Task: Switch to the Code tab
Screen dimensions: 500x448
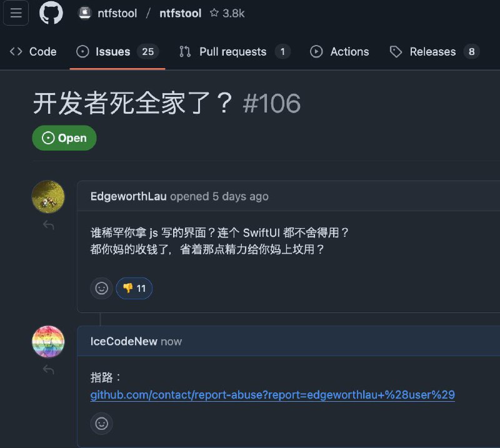Action: point(33,52)
